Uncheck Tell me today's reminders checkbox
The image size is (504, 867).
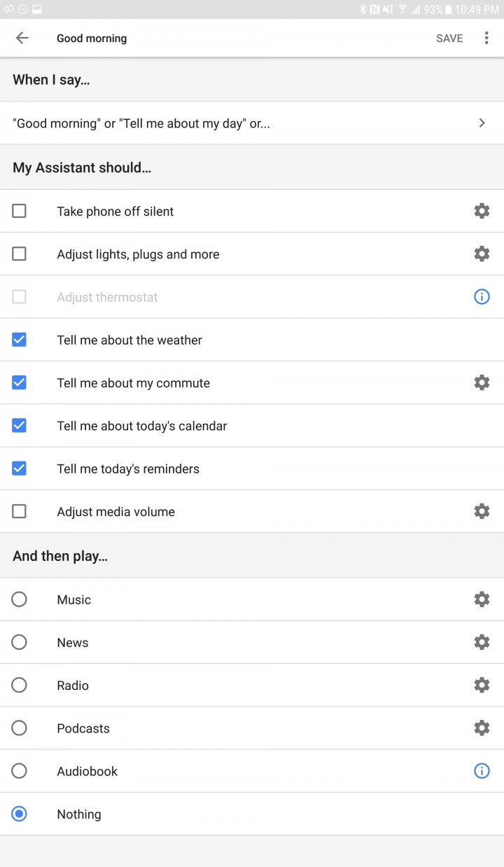(x=20, y=469)
